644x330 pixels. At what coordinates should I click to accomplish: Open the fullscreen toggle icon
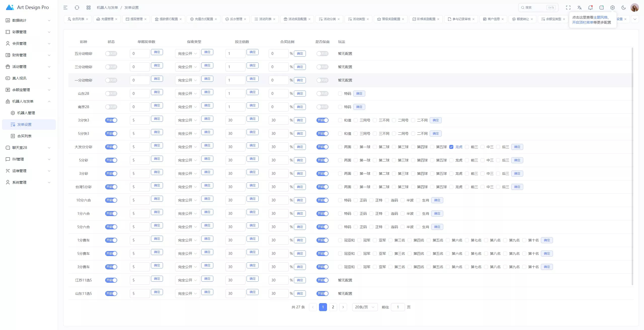click(568, 8)
